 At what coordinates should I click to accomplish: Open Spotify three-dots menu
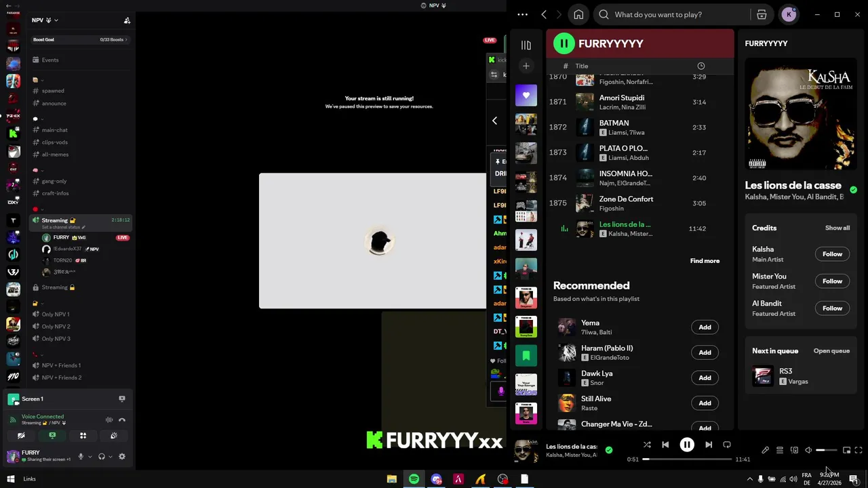[522, 14]
